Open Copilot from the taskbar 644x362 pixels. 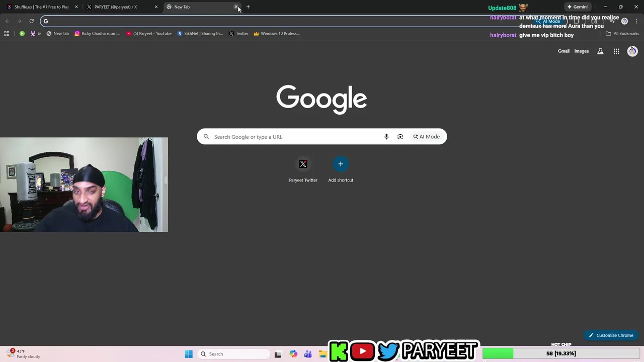(293, 354)
